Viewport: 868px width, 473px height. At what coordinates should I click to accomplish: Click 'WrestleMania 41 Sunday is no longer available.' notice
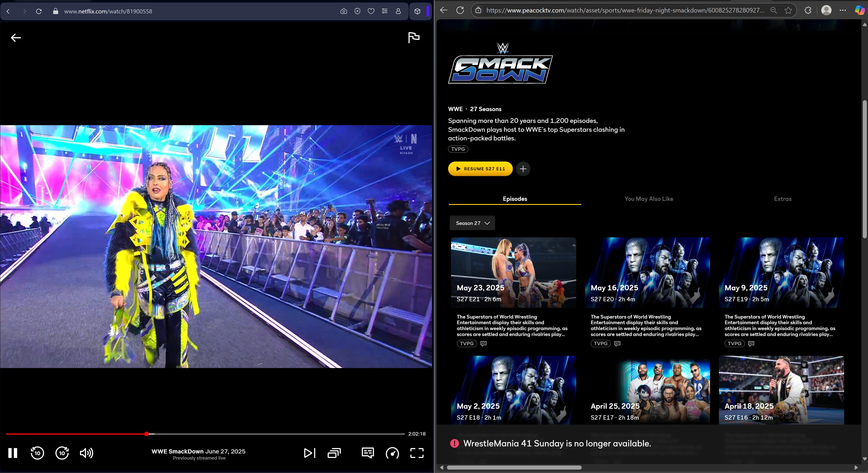coord(557,443)
